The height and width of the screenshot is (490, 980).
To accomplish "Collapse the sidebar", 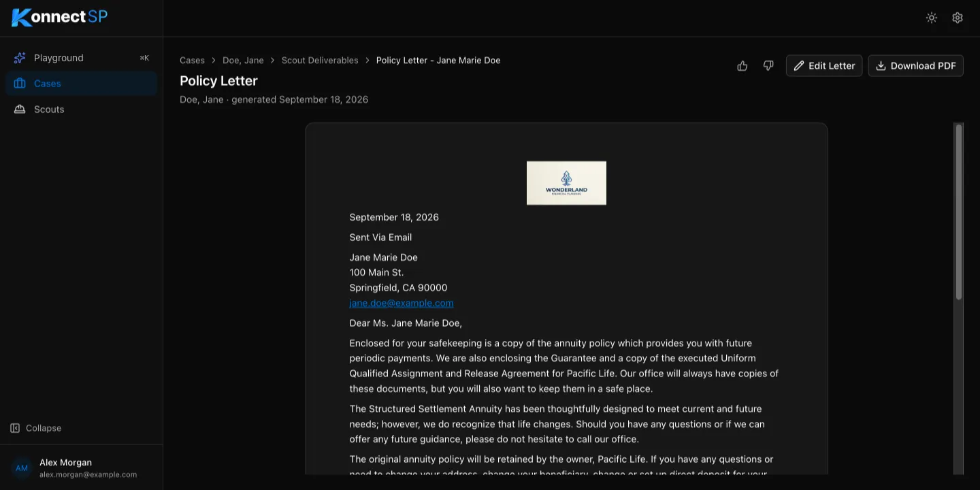I will 36,428.
